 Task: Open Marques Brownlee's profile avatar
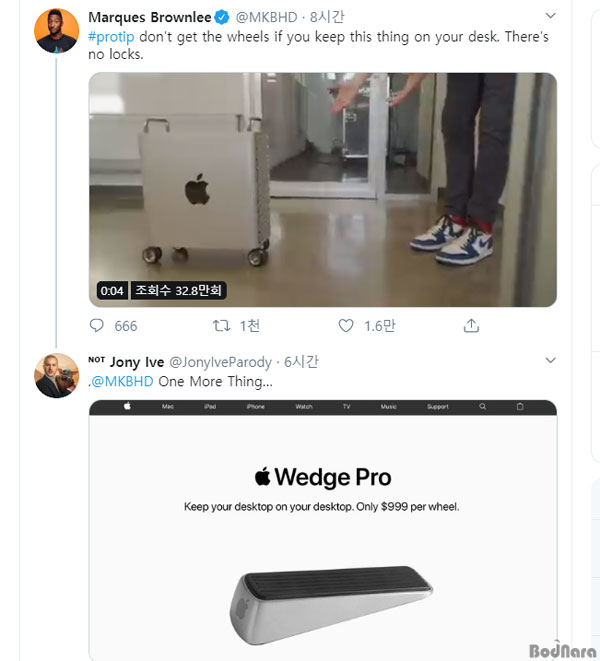coord(56,31)
